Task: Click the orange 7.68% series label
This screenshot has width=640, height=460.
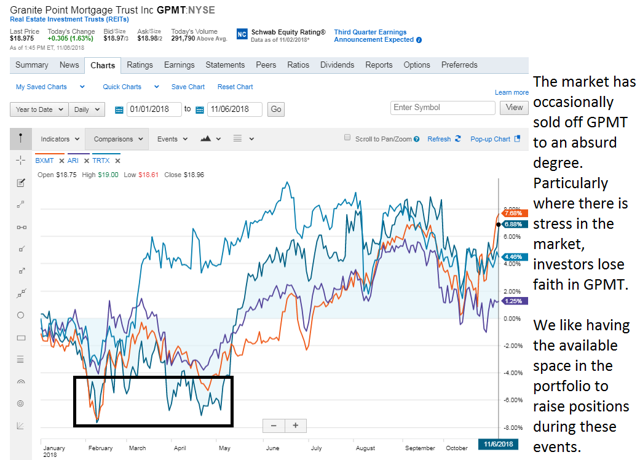Action: pyautogui.click(x=515, y=213)
